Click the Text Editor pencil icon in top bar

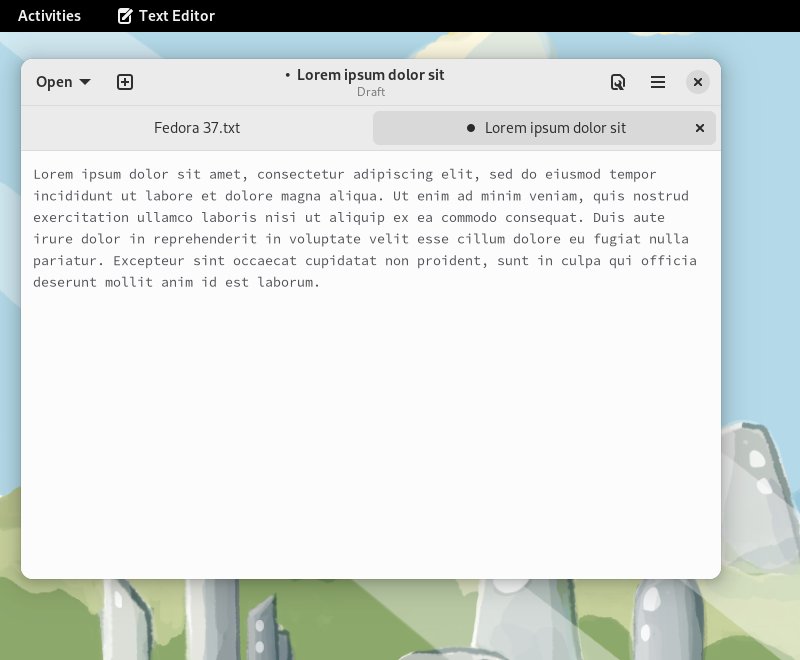pyautogui.click(x=125, y=16)
